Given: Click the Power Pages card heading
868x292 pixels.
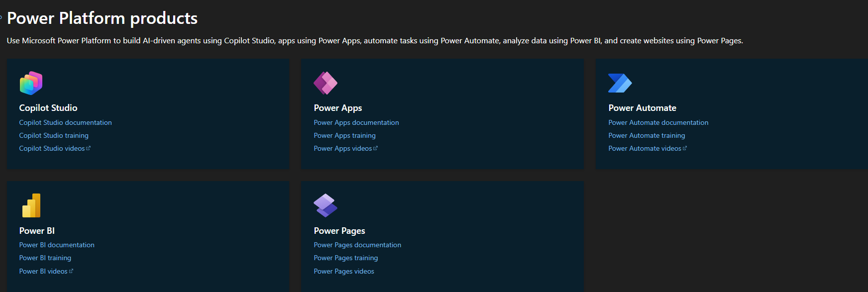Looking at the screenshot, I should point(339,231).
